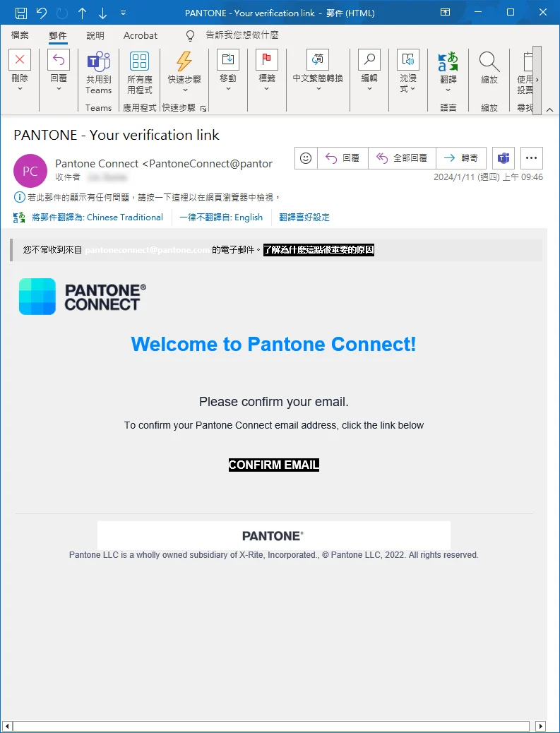
Task: Click the 全部回覆 reply all button
Action: (402, 158)
